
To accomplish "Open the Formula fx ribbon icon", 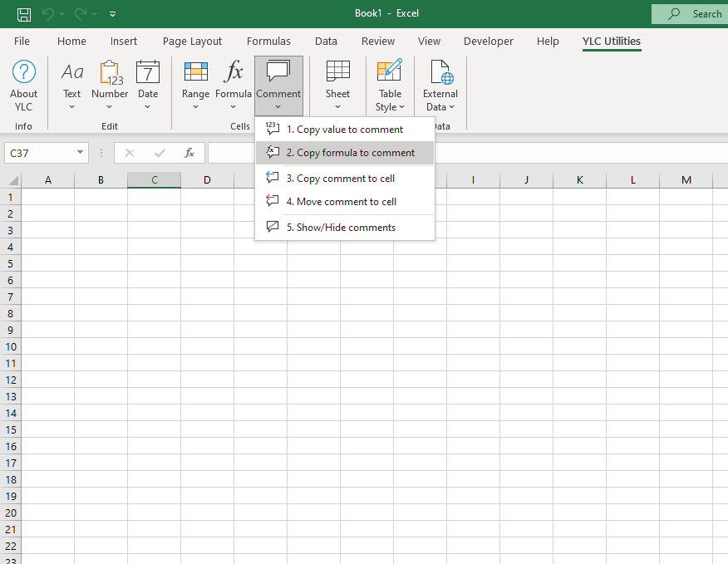I will tap(234, 72).
